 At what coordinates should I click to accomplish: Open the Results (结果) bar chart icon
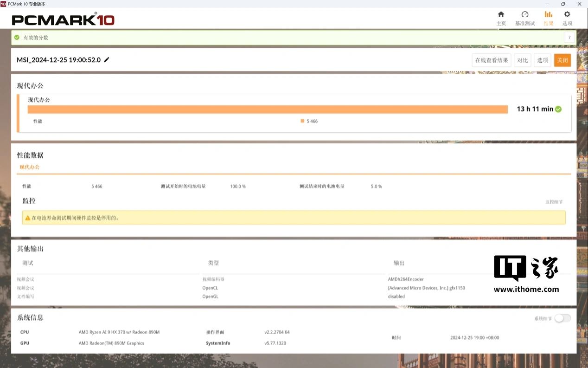548,14
